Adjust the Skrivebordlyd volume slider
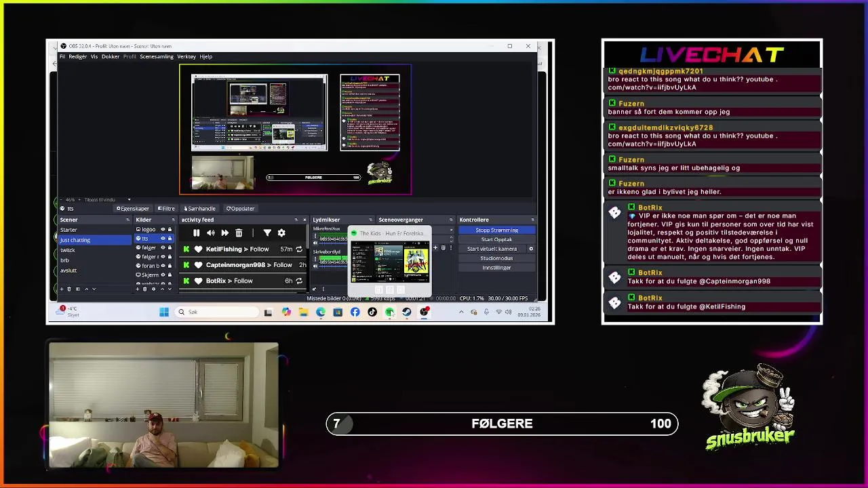 pyautogui.click(x=334, y=266)
